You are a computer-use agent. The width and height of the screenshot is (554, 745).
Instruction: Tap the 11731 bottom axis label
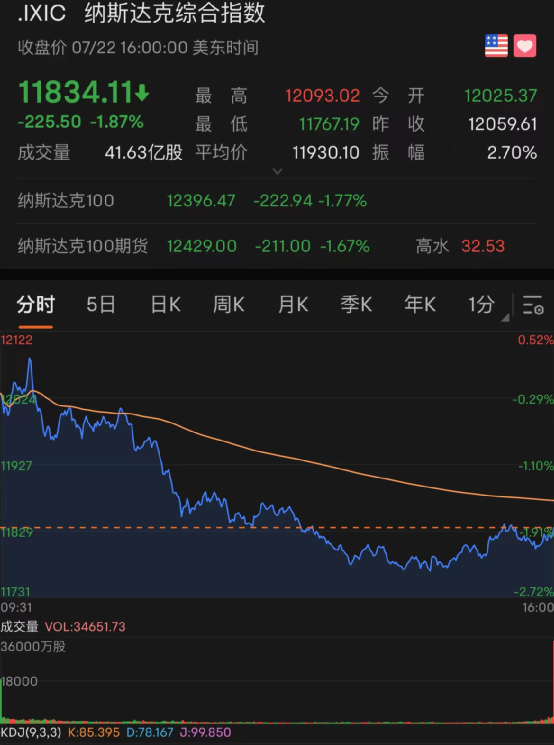[16, 592]
